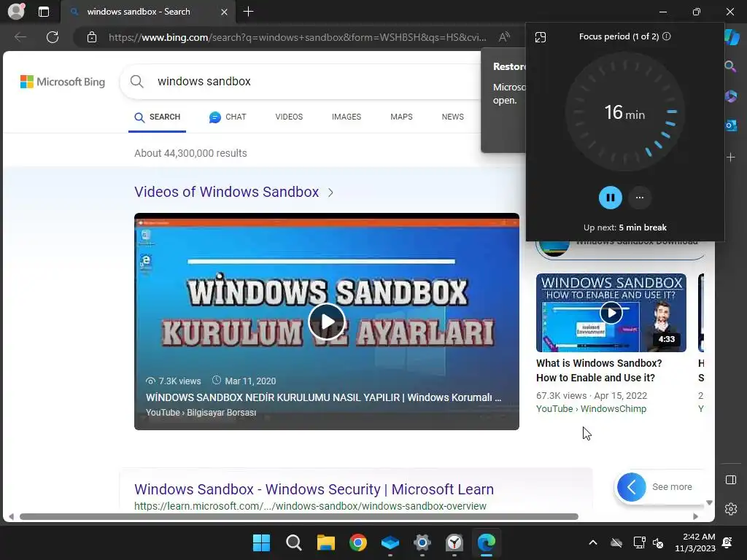Open more options in focus timer

point(639,197)
